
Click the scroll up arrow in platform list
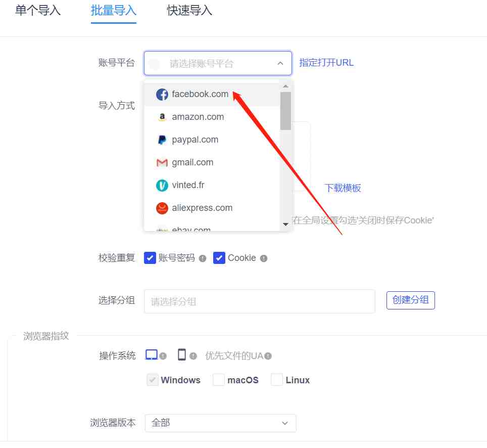point(286,86)
